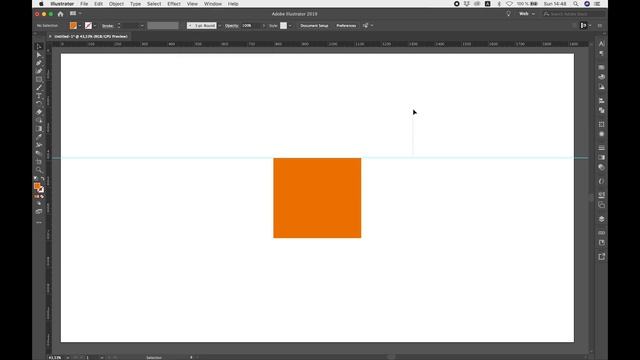Select the Pen tool
Viewport: 640px width, 360px height.
[39, 63]
